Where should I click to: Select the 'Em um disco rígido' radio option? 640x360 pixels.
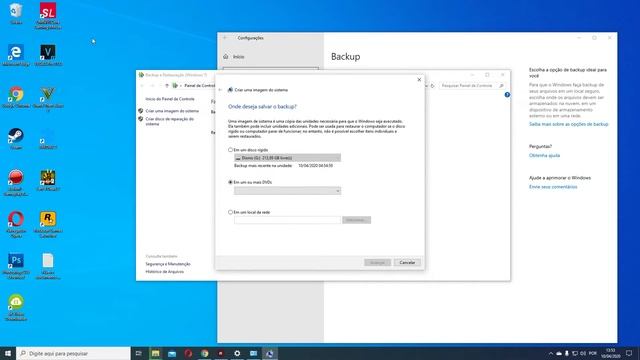tap(230, 150)
